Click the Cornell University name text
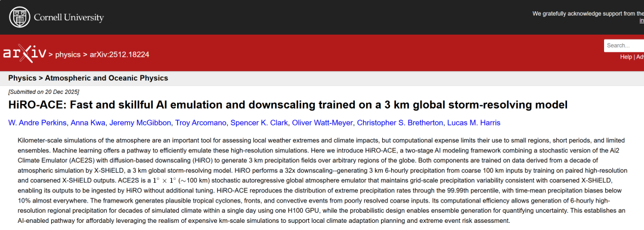 (x=69, y=18)
